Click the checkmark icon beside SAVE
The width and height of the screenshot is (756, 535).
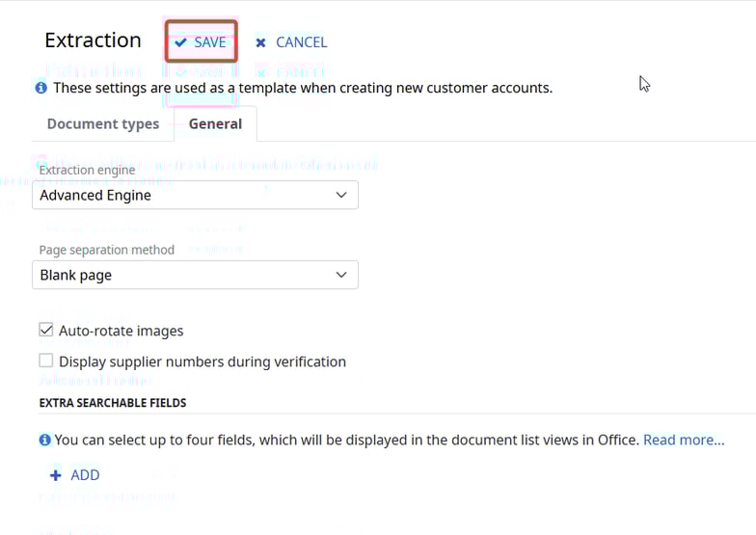(x=180, y=42)
